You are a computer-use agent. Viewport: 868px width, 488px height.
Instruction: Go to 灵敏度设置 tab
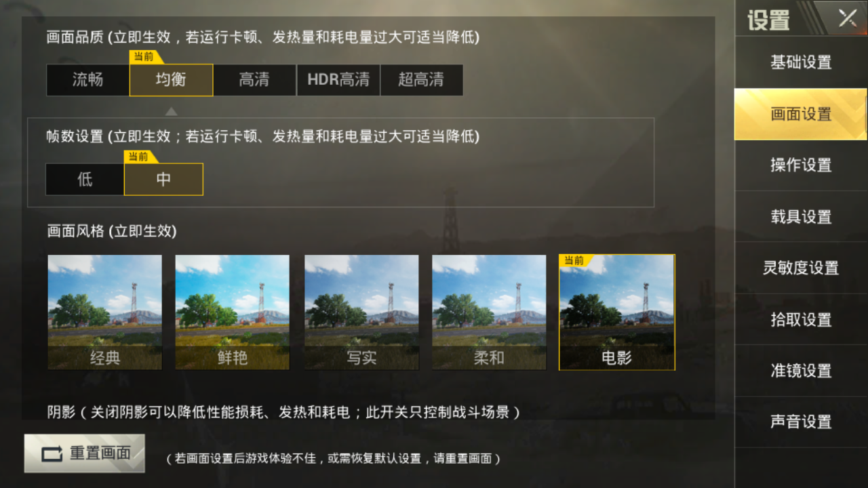[x=801, y=268]
